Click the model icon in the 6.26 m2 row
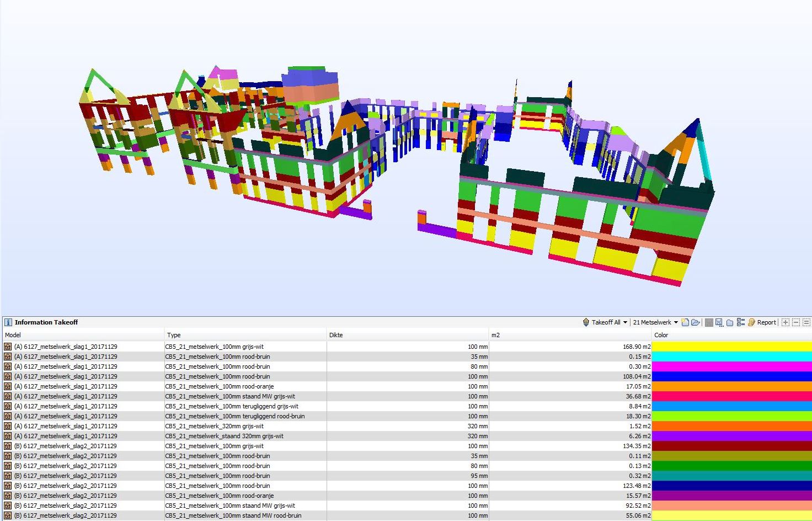The width and height of the screenshot is (812, 521). [x=8, y=436]
